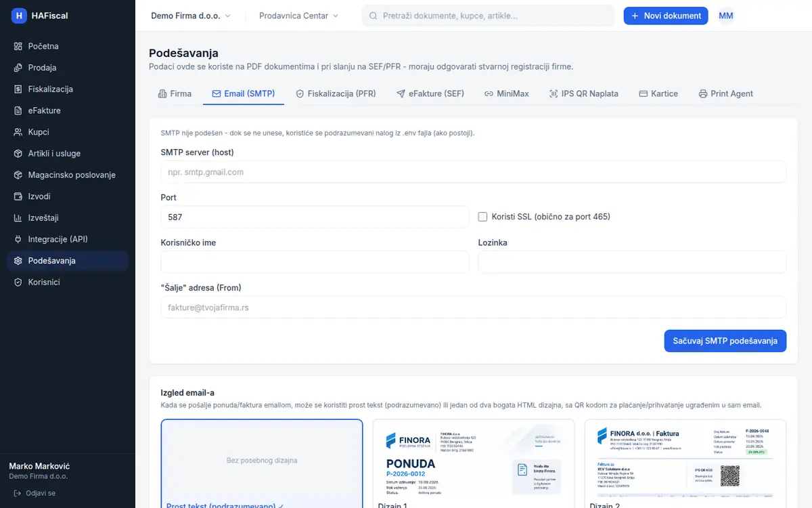This screenshot has width=812, height=508.
Task: Go to Magacinsko poslovanje in sidebar
Action: coord(68,175)
